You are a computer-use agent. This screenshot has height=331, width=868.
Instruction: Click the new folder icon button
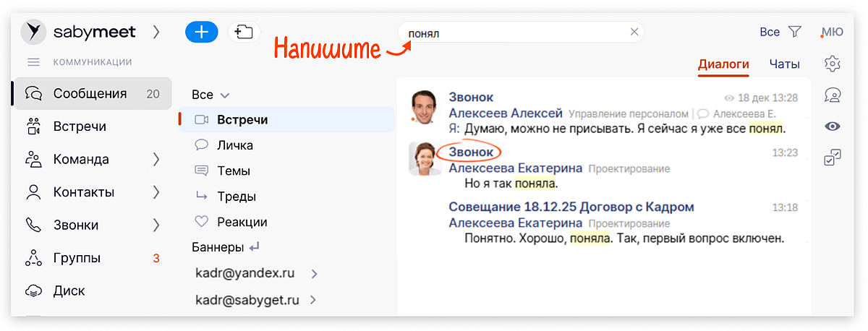(x=244, y=32)
